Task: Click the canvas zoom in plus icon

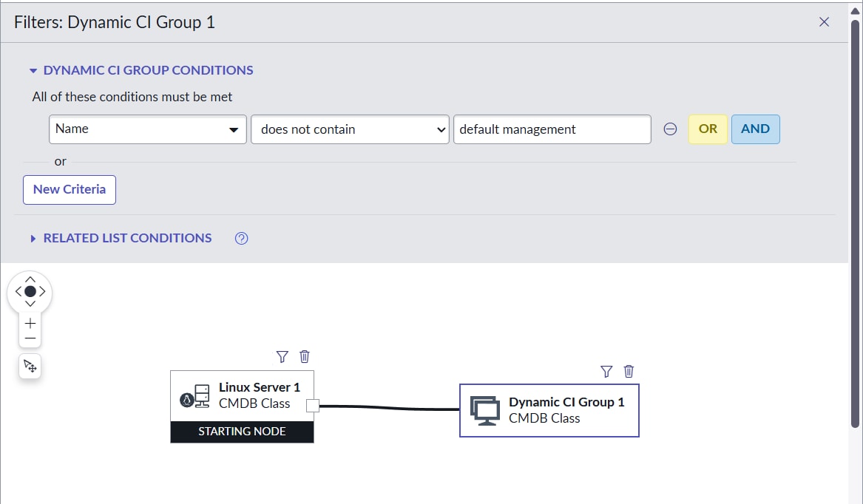Action: (x=30, y=323)
